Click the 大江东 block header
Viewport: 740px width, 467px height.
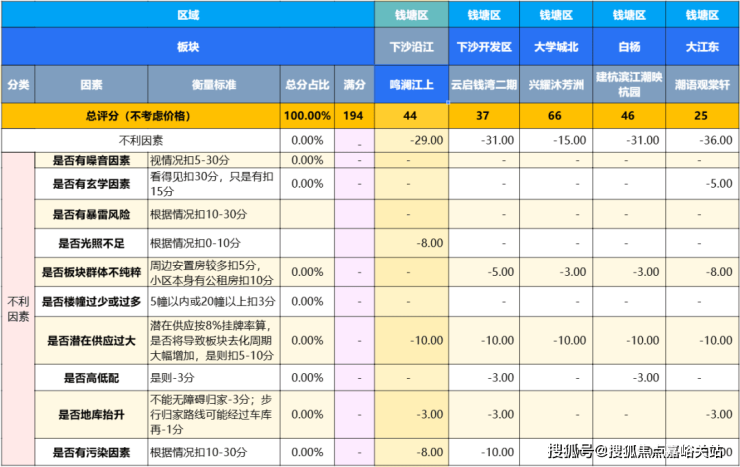tap(702, 47)
